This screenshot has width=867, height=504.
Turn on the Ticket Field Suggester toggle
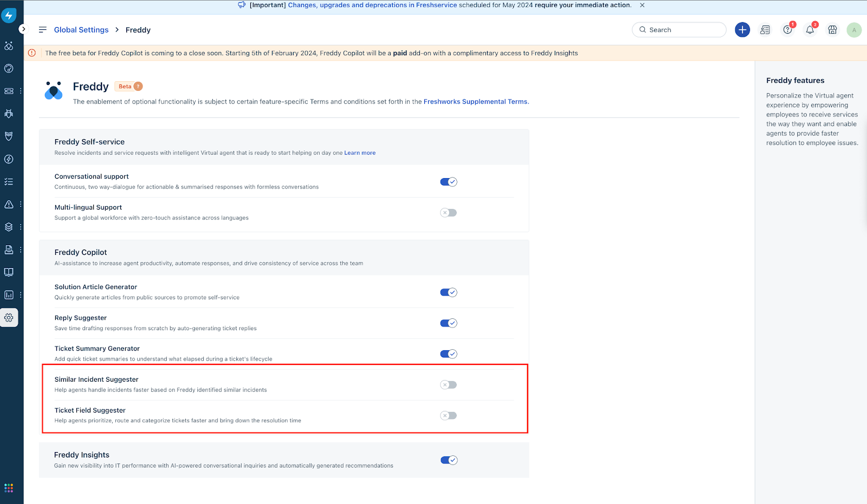tap(449, 416)
